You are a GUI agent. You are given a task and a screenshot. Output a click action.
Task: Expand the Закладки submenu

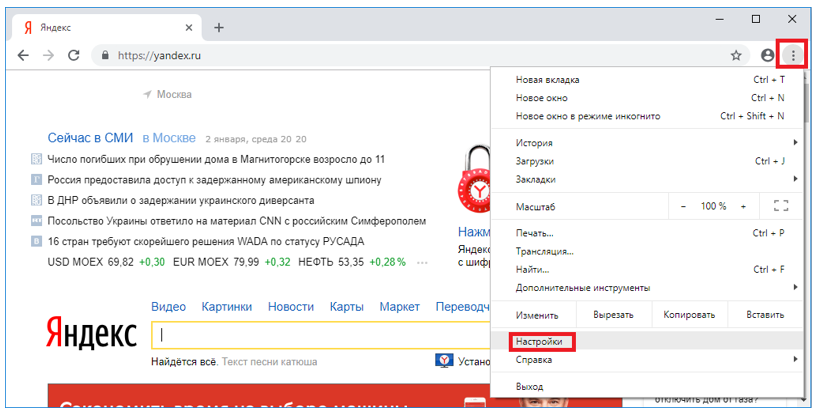coord(647,179)
